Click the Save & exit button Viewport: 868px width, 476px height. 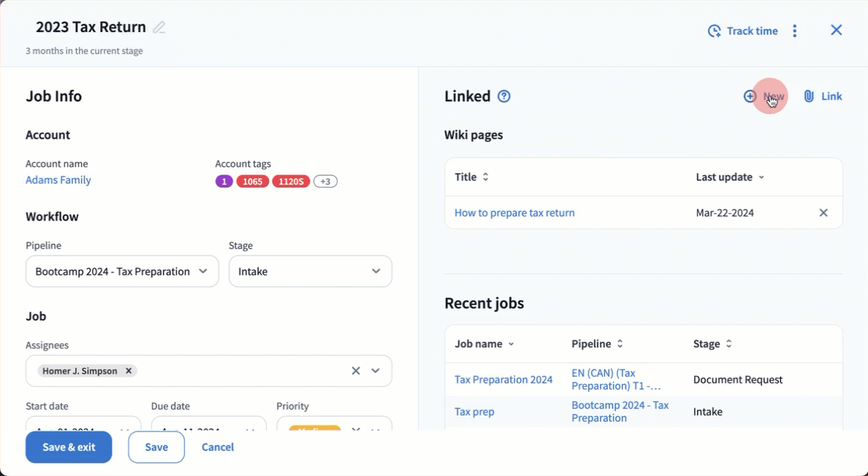coord(69,448)
